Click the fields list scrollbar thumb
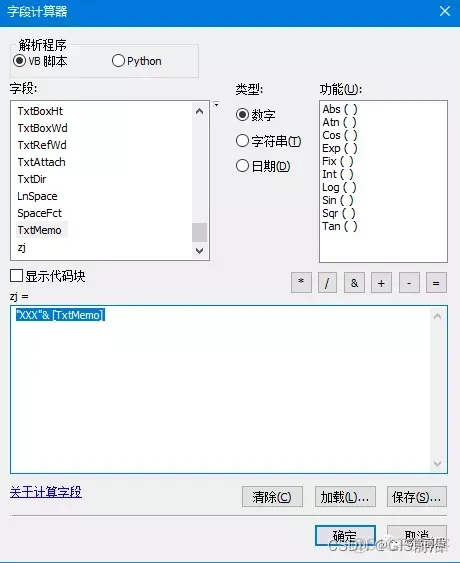The height and width of the screenshot is (563, 460). (200, 232)
